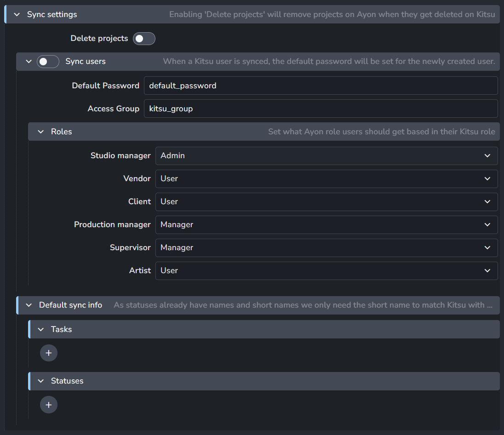This screenshot has width=504, height=435.
Task: Collapse the Roles section
Action: pos(40,132)
